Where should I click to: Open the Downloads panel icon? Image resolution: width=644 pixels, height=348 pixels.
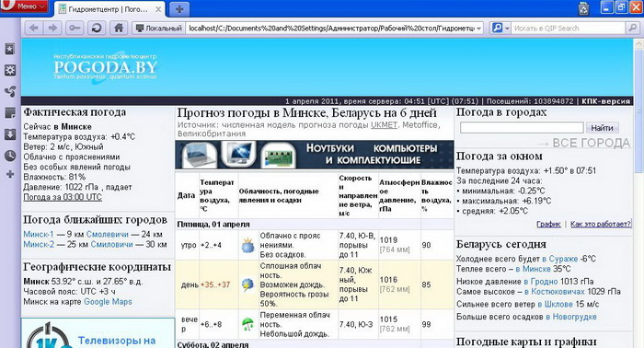point(10,134)
